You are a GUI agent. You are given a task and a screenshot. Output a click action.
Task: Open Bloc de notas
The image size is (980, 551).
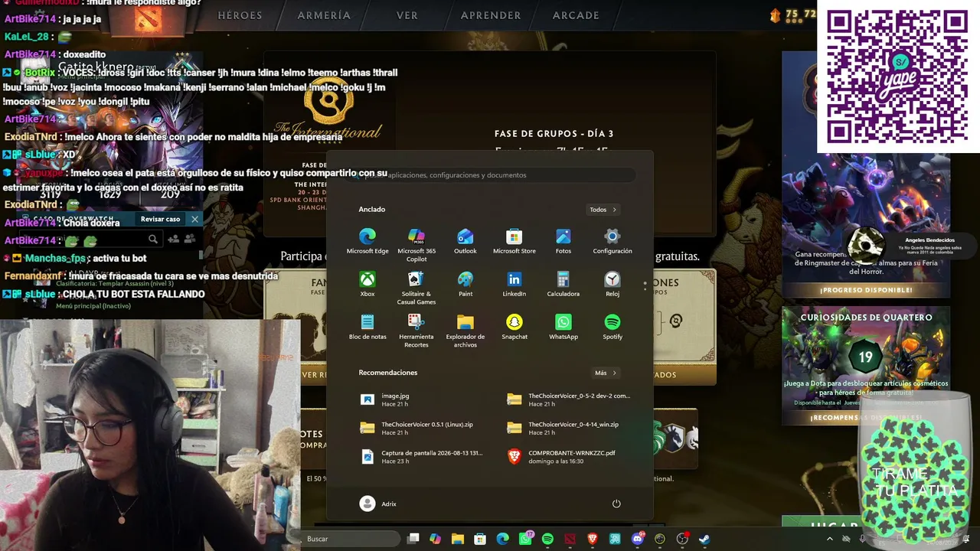(x=367, y=327)
